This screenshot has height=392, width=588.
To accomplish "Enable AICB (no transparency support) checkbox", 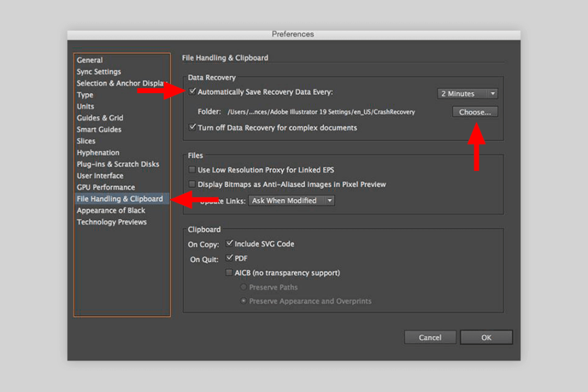I will point(229,272).
